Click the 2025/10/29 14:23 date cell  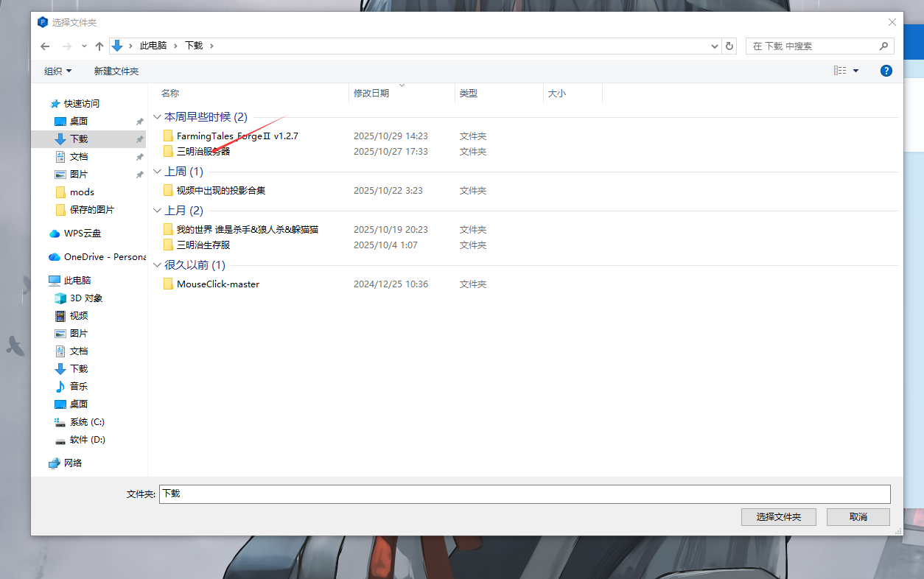391,136
